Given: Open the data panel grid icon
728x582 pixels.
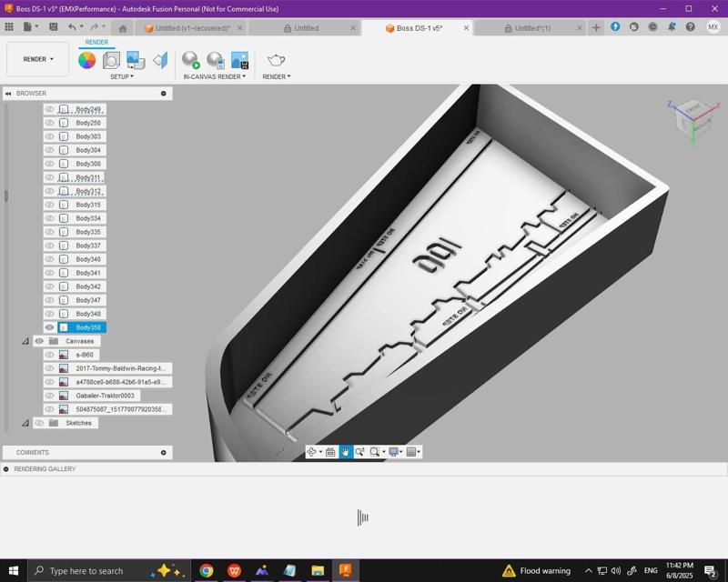Looking at the screenshot, I should 9,27.
